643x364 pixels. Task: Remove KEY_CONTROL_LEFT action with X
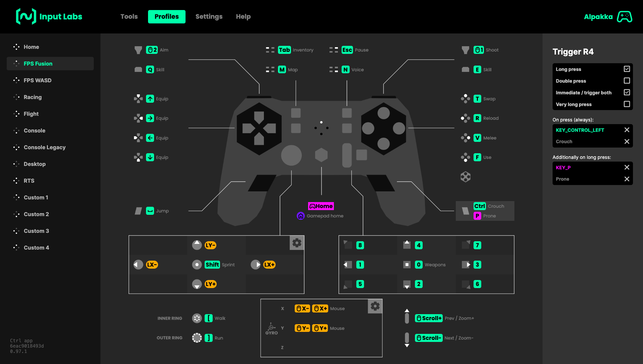point(627,130)
